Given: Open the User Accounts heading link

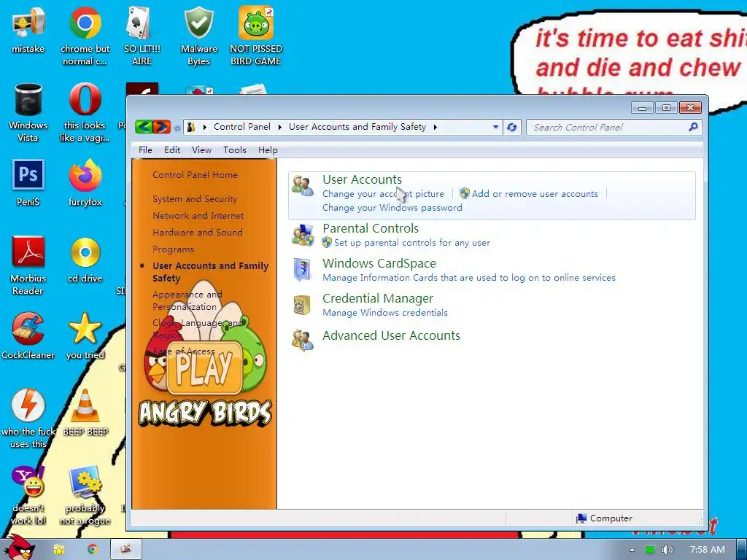Looking at the screenshot, I should point(362,179).
